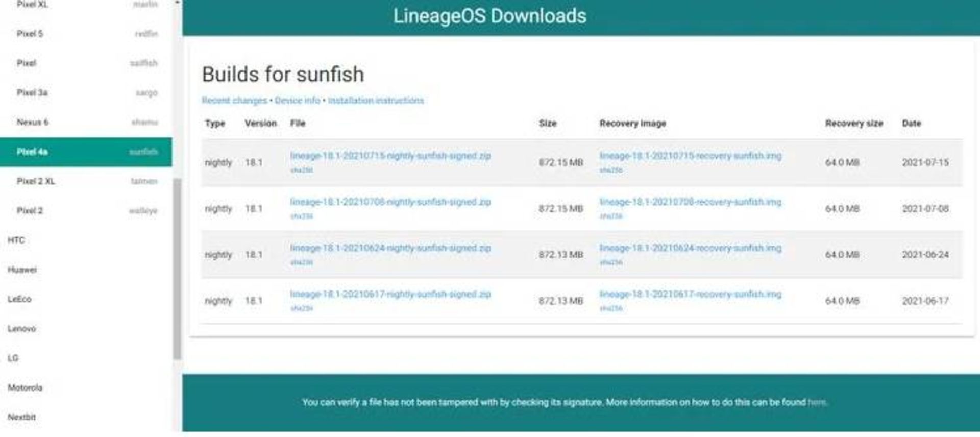Viewport: 980px width, 437px height.
Task: Select Pixel 5 redfin in sidebar
Action: (x=86, y=34)
